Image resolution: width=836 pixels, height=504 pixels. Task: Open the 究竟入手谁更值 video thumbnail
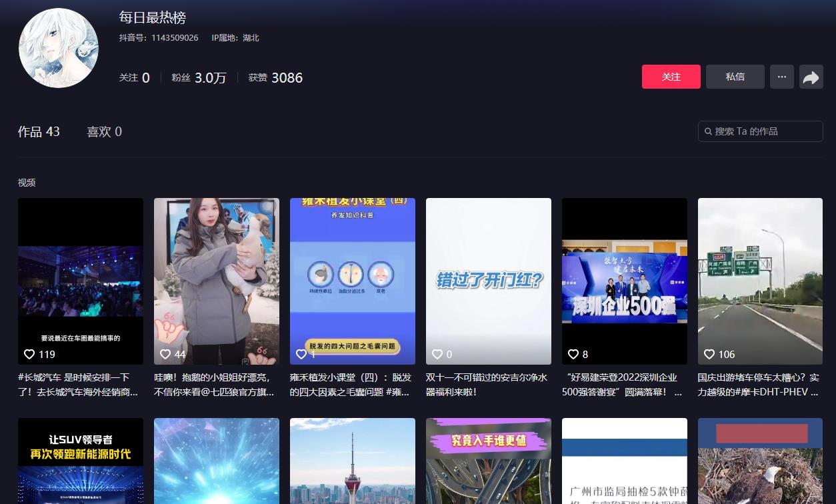[489, 461]
